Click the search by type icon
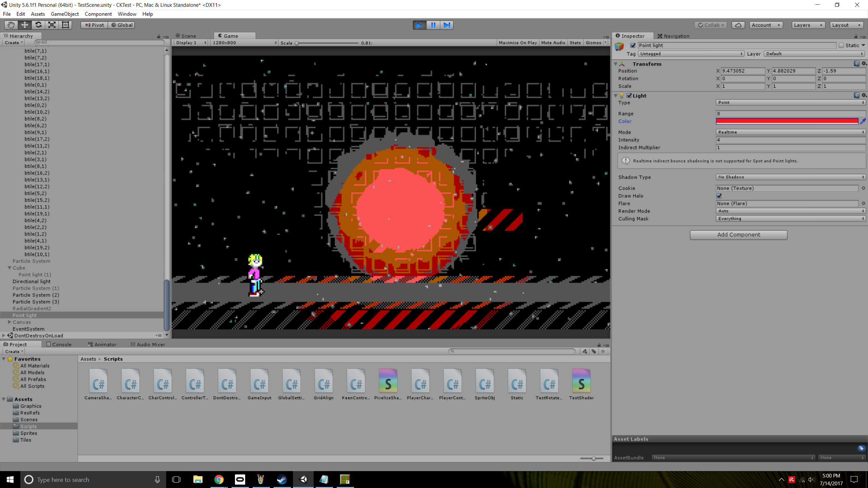Viewport: 868px width, 488px height. [585, 351]
